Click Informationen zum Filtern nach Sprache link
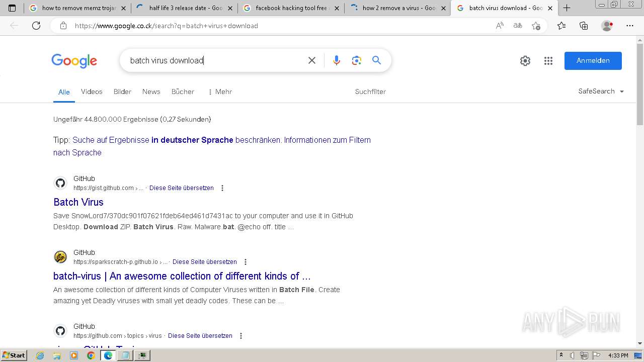 (x=212, y=146)
